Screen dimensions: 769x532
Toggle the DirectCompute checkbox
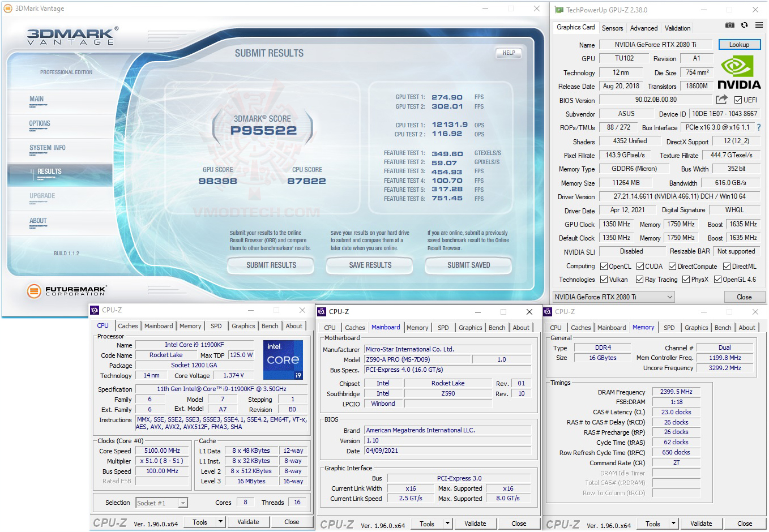pyautogui.click(x=672, y=267)
